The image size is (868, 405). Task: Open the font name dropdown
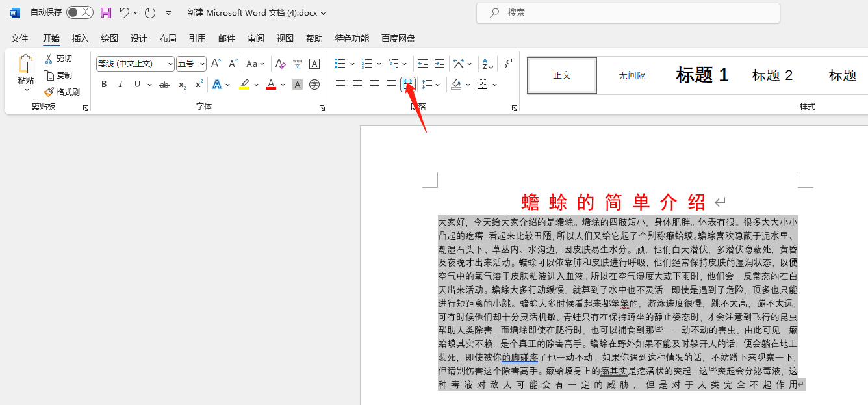pos(169,63)
